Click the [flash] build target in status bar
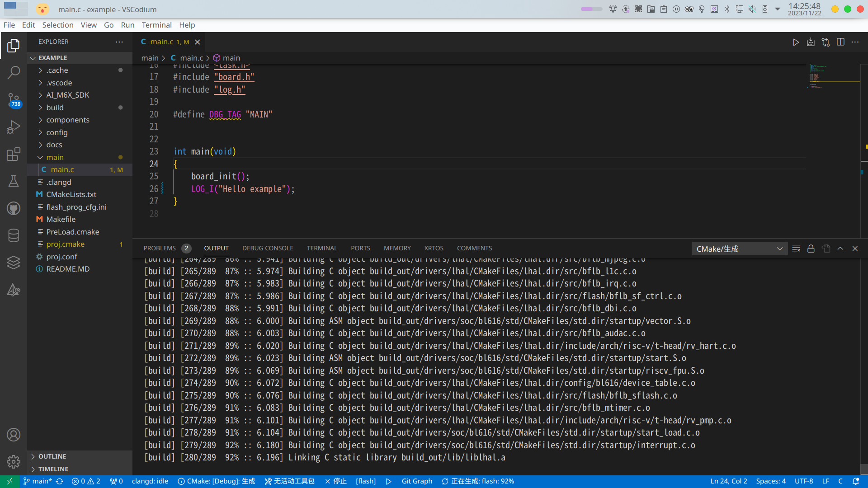 point(366,481)
